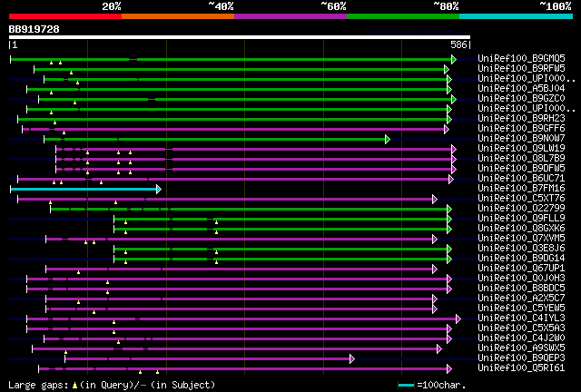Click the arrowhead ending the UniRef100_B9QEP3 alignment

(x=352, y=358)
